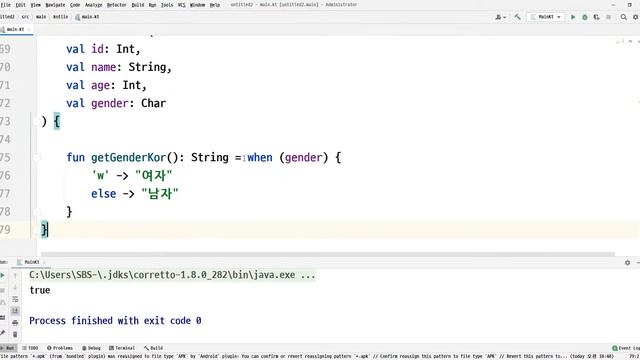Click the gutter at line 69
The height and width of the screenshot is (360, 640).
6,49
